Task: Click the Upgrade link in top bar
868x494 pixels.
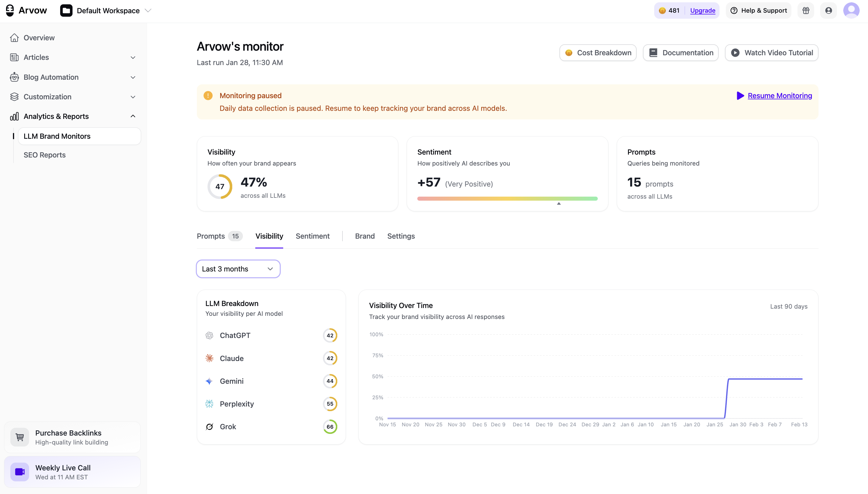Action: (702, 10)
